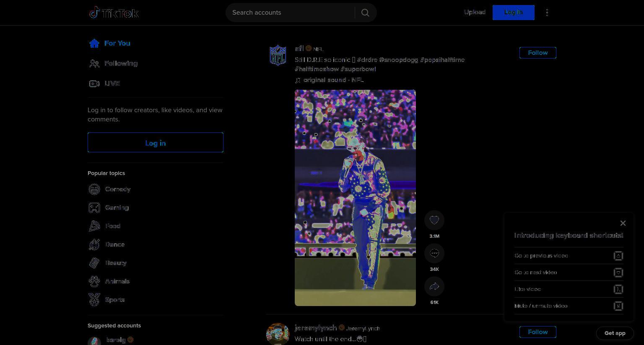
Task: Open the NFL profile avatar
Action: tap(278, 55)
